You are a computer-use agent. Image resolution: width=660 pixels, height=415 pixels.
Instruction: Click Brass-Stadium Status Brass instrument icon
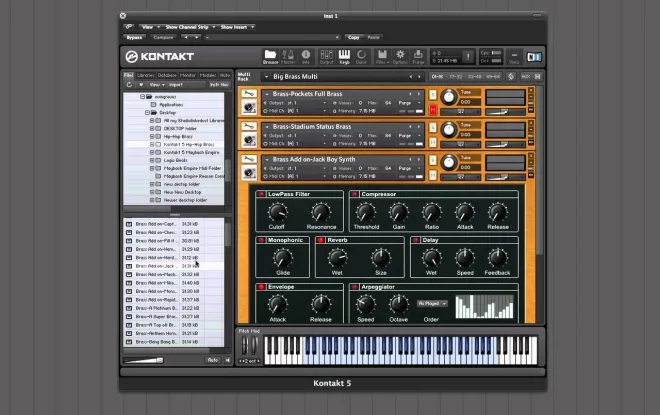click(x=249, y=140)
